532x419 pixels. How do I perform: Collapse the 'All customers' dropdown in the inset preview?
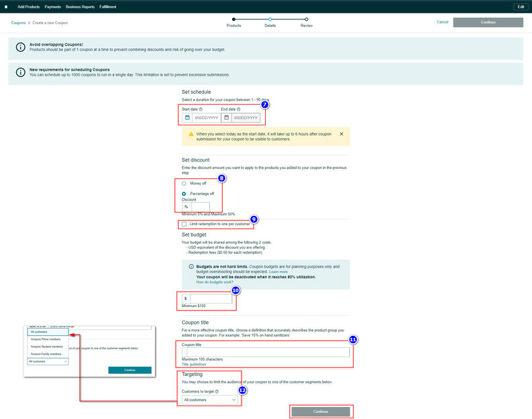point(48,362)
